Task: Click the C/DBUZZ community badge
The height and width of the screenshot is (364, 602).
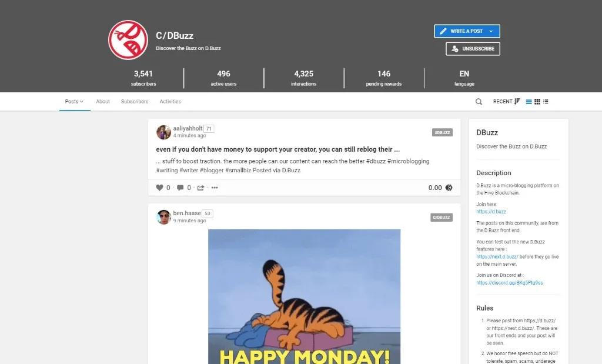Action: 442,218
